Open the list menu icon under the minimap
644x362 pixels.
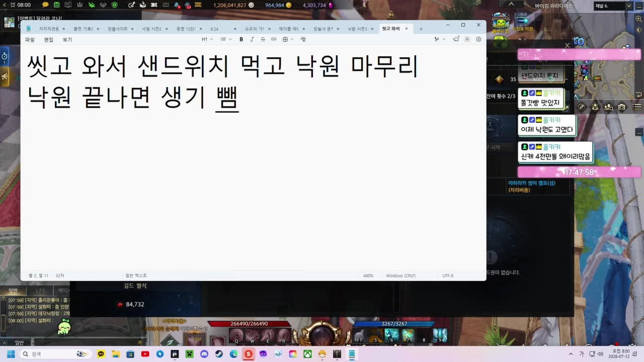[x=637, y=107]
